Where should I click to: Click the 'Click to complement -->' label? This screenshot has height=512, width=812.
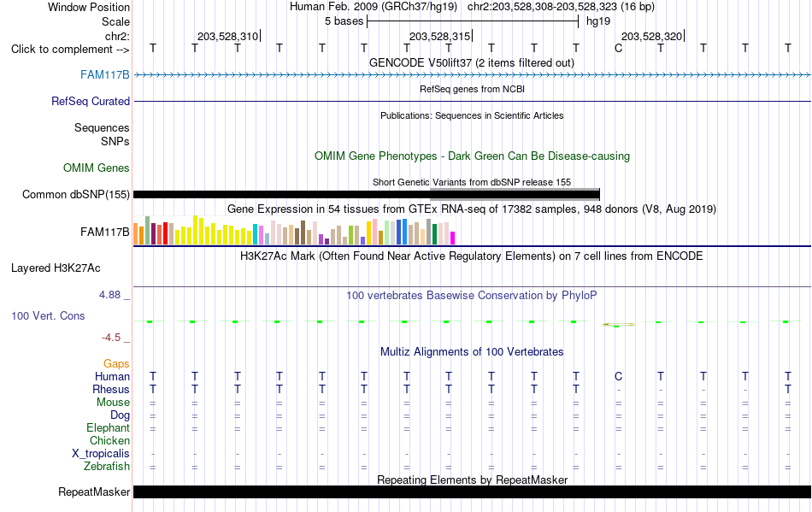70,50
